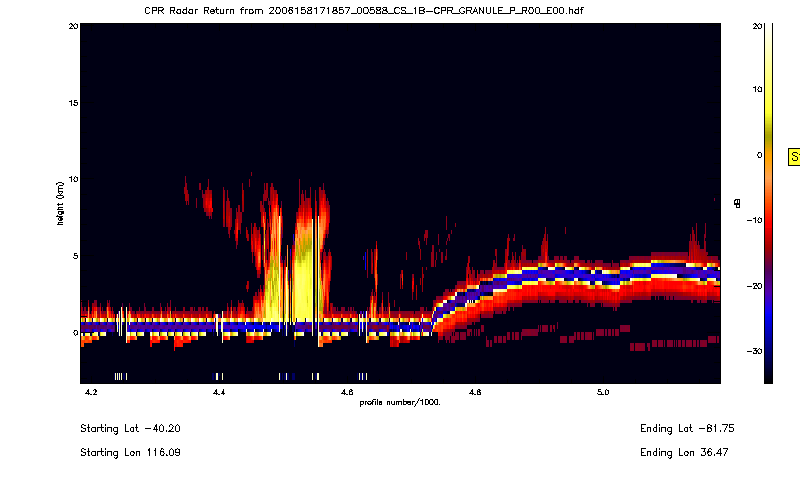
Task: Click the plot title with HDF filename
Action: 364,9
